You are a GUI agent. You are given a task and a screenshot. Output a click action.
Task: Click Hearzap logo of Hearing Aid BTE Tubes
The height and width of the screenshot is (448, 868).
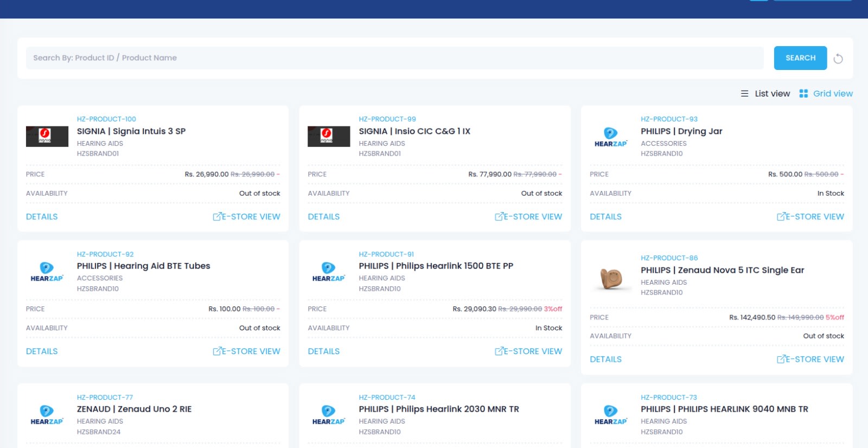pyautogui.click(x=47, y=272)
